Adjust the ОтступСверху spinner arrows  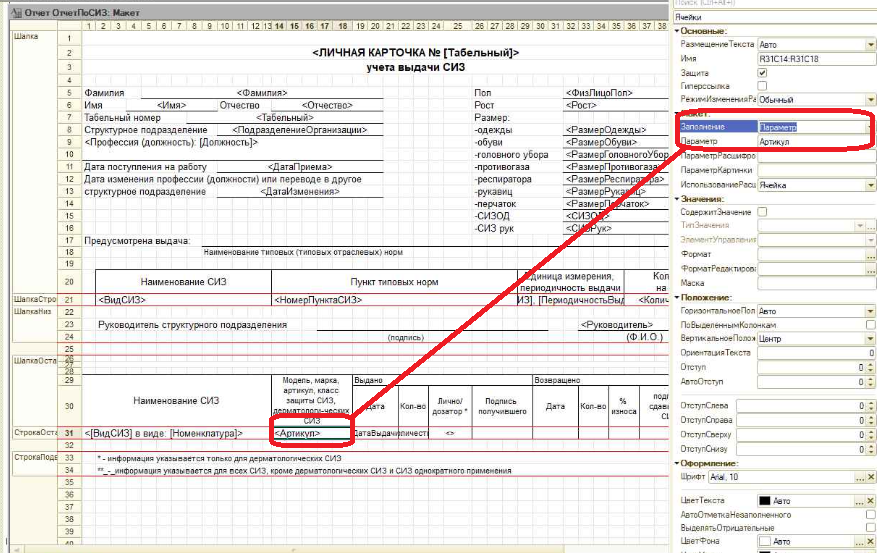870,434
